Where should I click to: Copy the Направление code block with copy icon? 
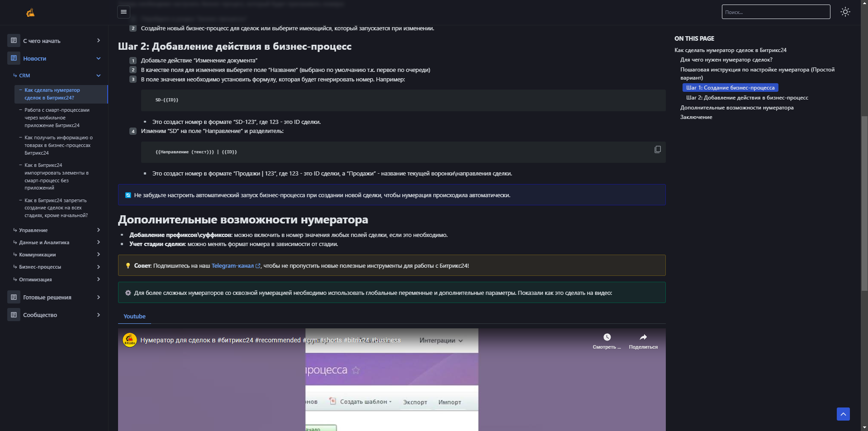click(x=658, y=149)
